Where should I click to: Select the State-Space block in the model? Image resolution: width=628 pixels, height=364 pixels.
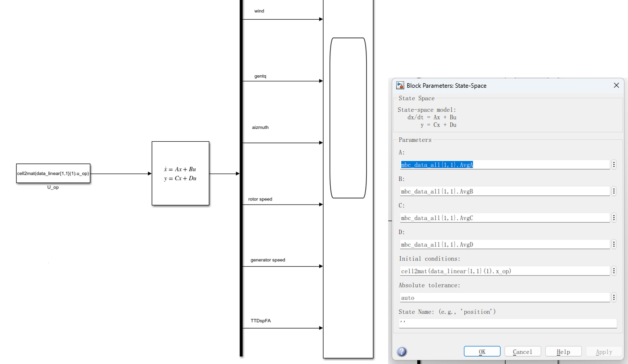click(180, 173)
